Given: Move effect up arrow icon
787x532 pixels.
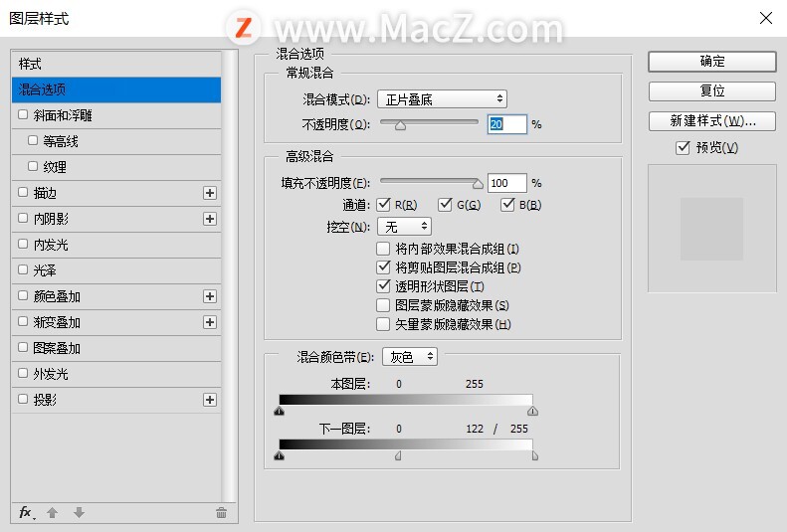Looking at the screenshot, I should point(52,512).
